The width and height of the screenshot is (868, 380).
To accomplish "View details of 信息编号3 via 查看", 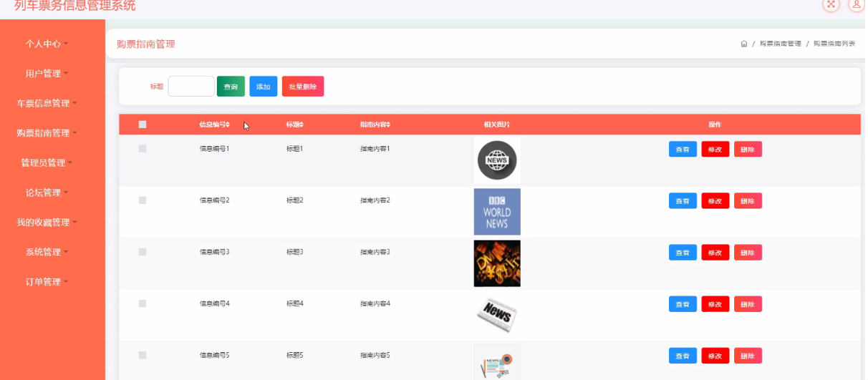I will (683, 253).
